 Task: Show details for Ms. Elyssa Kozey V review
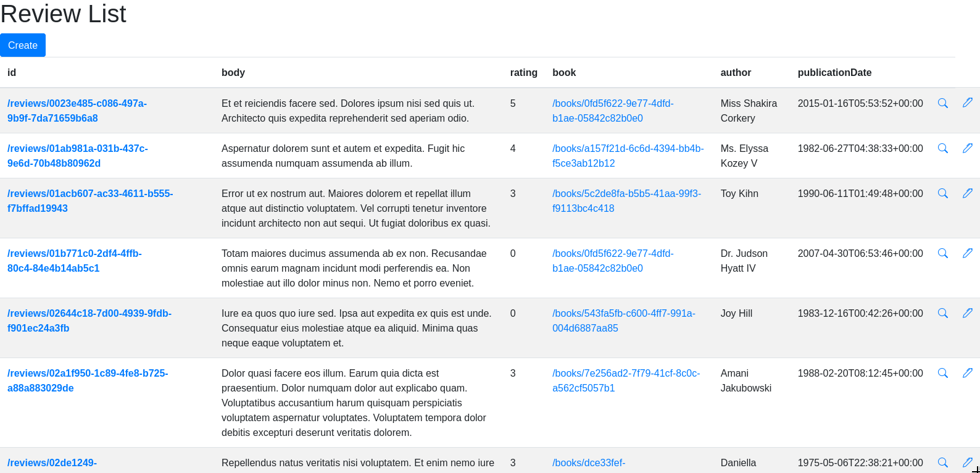942,148
